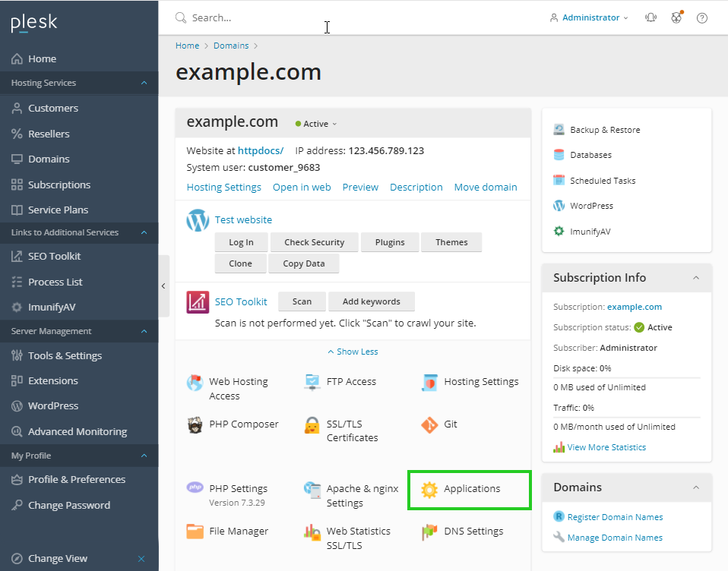The image size is (728, 571).
Task: Collapse the Hosting Services section
Action: pos(144,83)
